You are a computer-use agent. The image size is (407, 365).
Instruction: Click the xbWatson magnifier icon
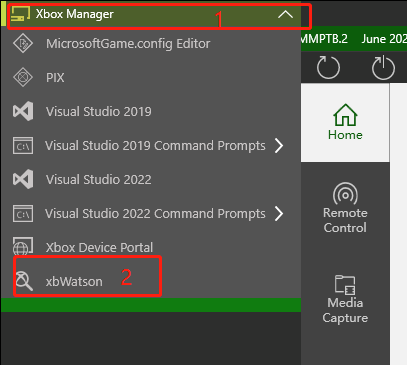24,281
